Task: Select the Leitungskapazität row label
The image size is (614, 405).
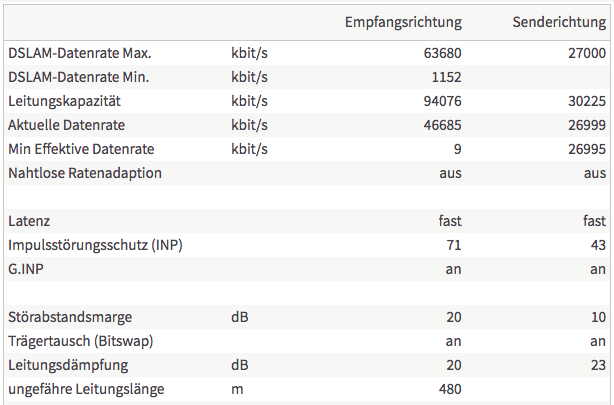Action: (x=64, y=101)
